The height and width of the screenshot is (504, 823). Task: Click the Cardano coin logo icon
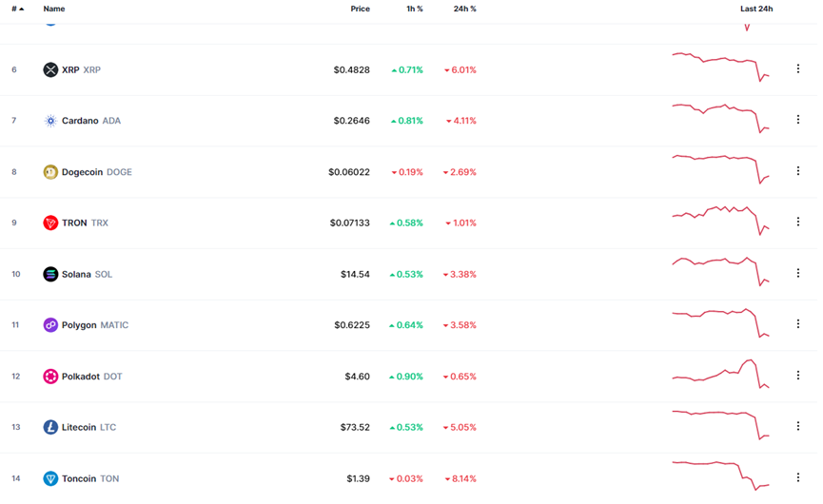(x=50, y=121)
